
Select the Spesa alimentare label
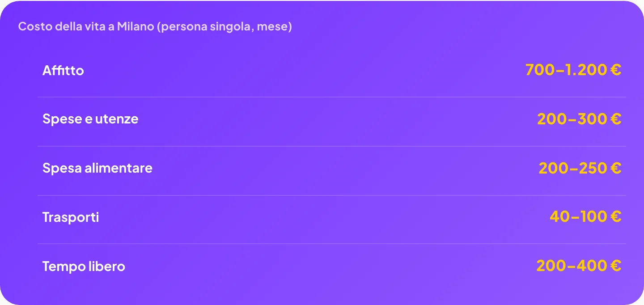click(97, 168)
